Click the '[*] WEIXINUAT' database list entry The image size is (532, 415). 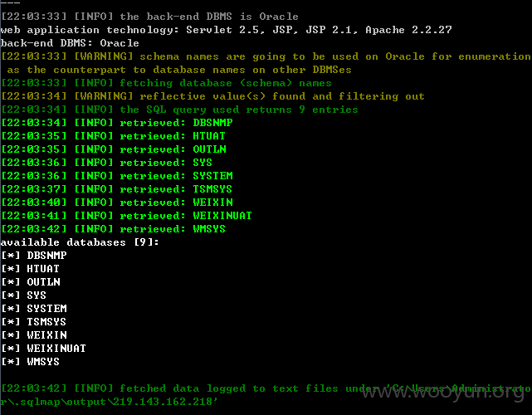pyautogui.click(x=43, y=349)
